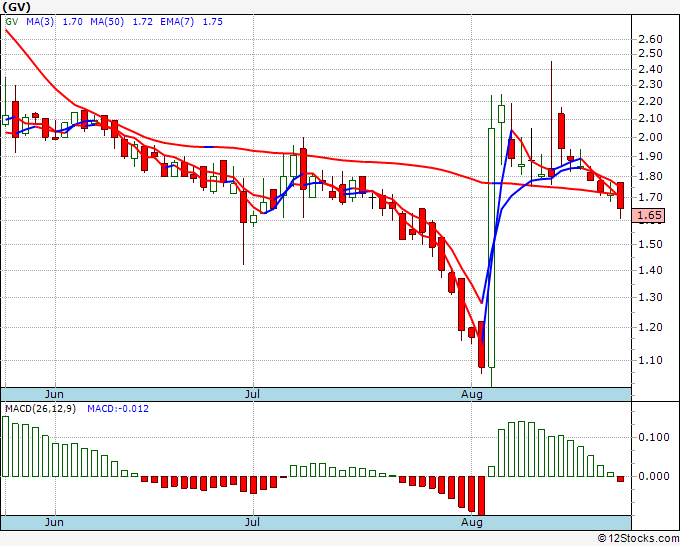Click the last red candle near 1.70
Image resolution: width=680 pixels, height=546 pixels.
(x=621, y=196)
